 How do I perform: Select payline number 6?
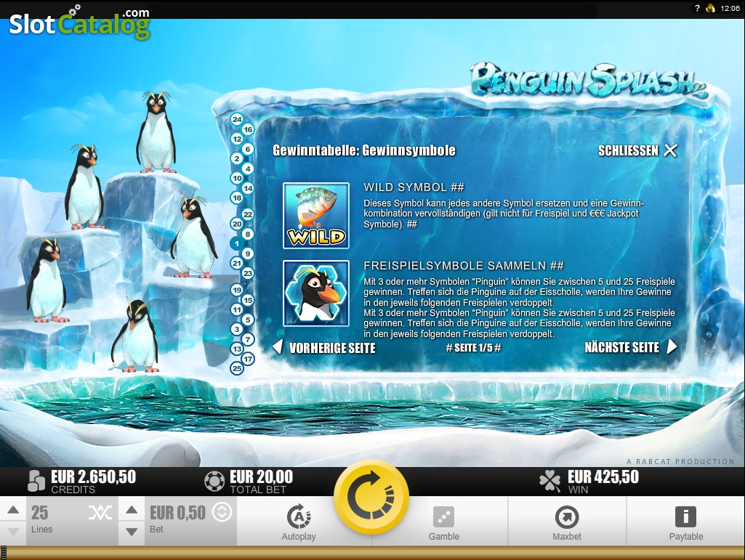(x=248, y=149)
